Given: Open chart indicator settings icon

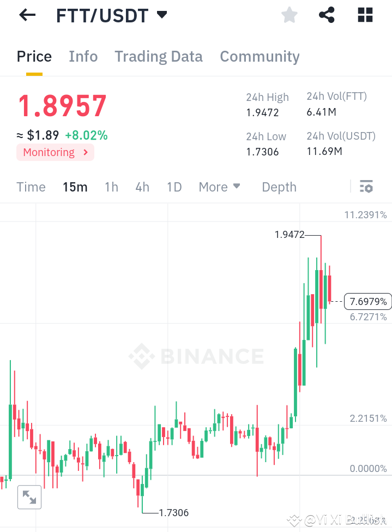Looking at the screenshot, I should click(366, 187).
